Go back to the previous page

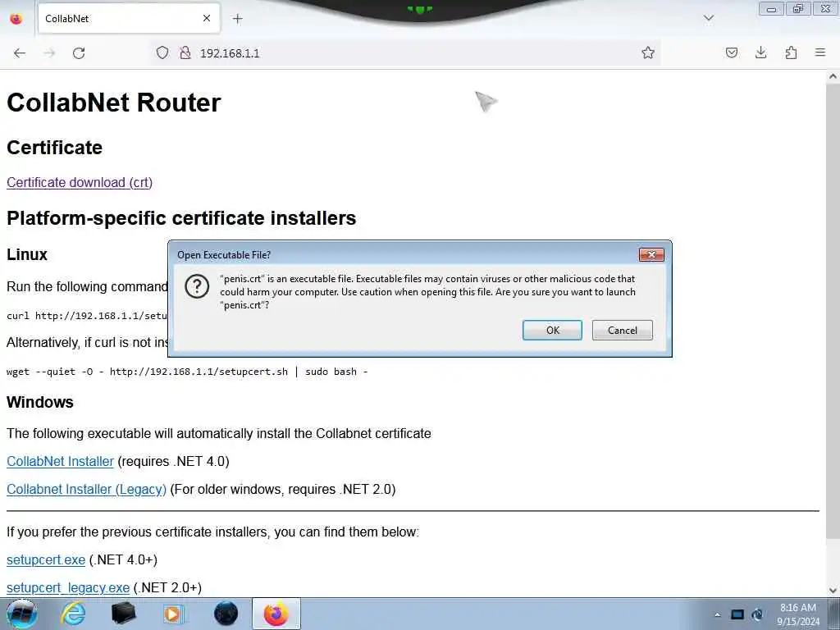(20, 53)
